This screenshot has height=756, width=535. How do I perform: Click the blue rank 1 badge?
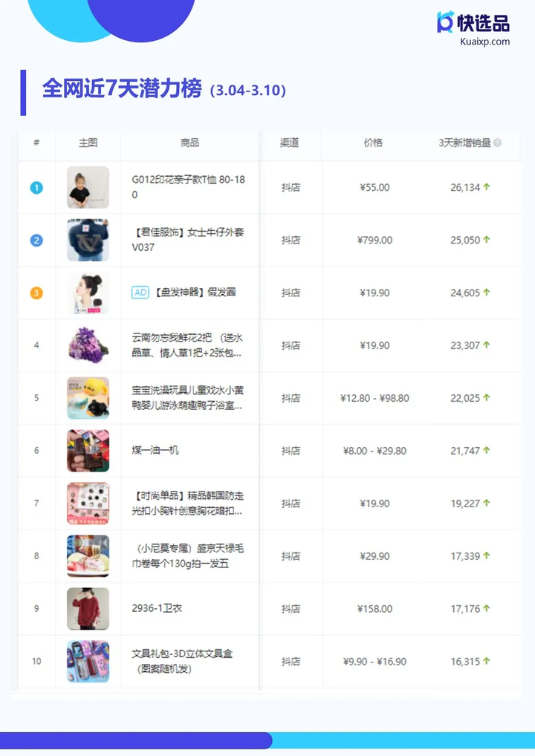point(36,188)
